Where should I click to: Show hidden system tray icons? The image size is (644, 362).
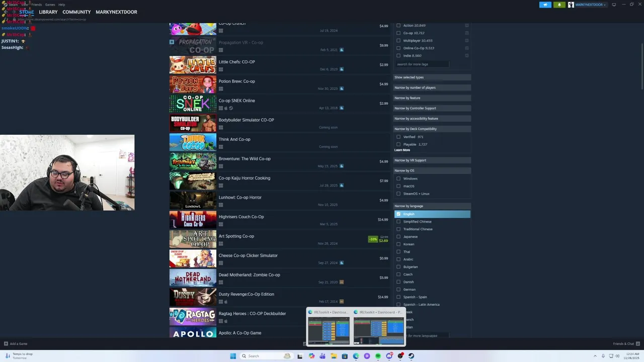[595, 356]
